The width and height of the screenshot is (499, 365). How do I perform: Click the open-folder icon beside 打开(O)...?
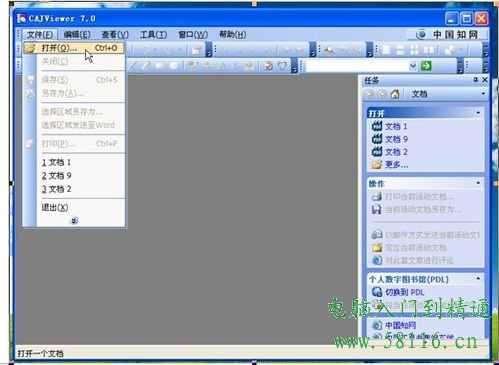point(30,48)
